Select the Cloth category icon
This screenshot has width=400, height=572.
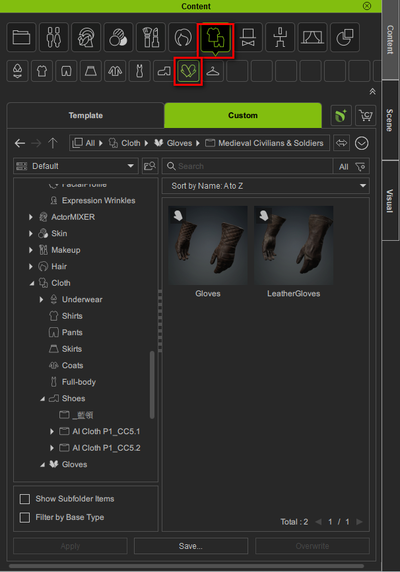[x=215, y=38]
